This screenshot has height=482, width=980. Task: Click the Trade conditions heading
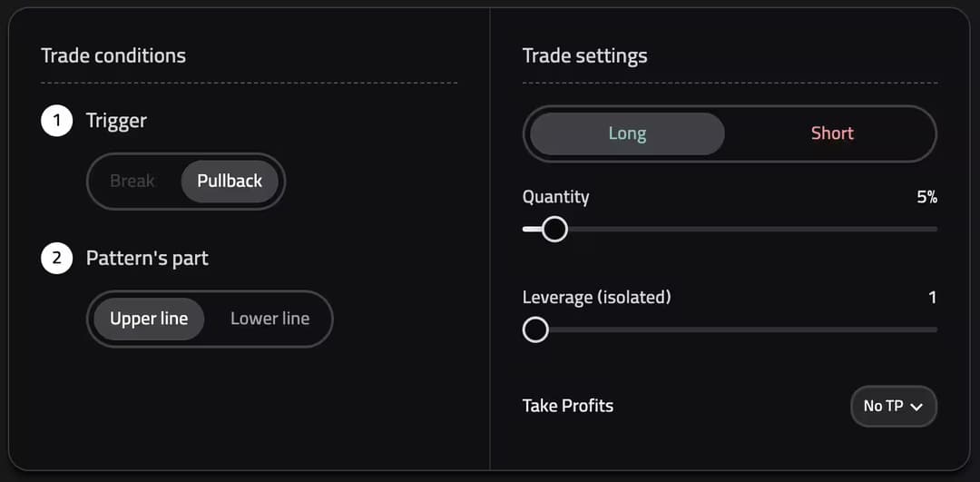click(113, 55)
